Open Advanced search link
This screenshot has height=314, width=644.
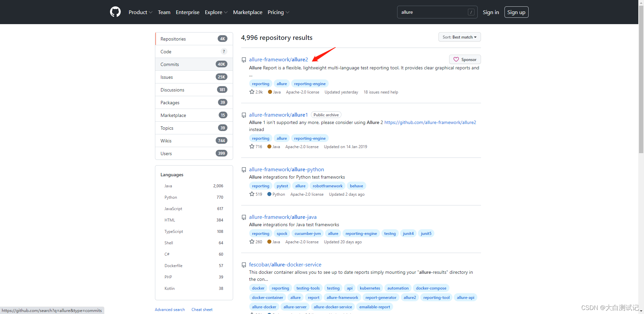[x=170, y=310]
